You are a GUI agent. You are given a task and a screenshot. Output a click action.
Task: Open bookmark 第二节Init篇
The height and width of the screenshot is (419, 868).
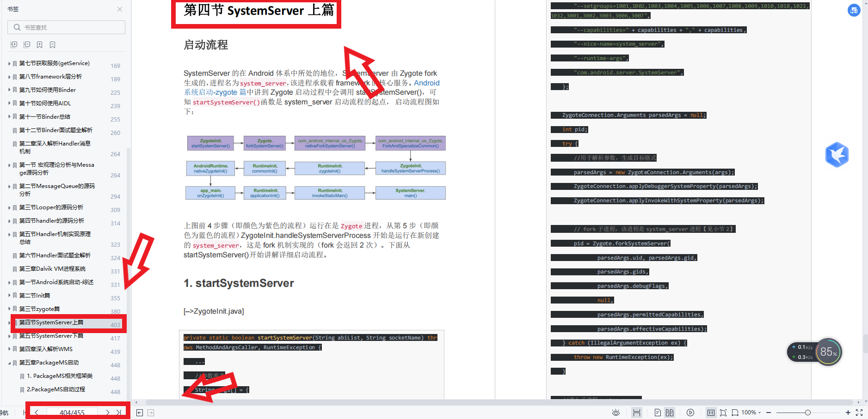[x=35, y=296]
